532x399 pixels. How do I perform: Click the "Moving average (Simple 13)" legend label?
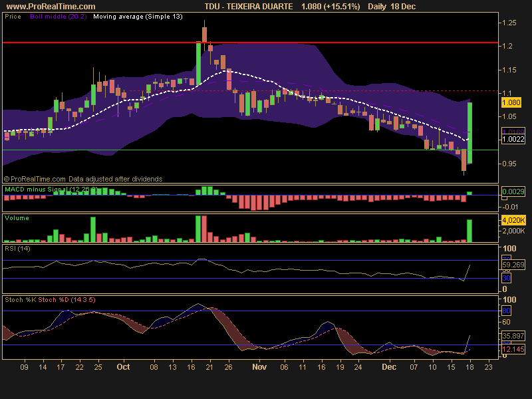tap(138, 17)
